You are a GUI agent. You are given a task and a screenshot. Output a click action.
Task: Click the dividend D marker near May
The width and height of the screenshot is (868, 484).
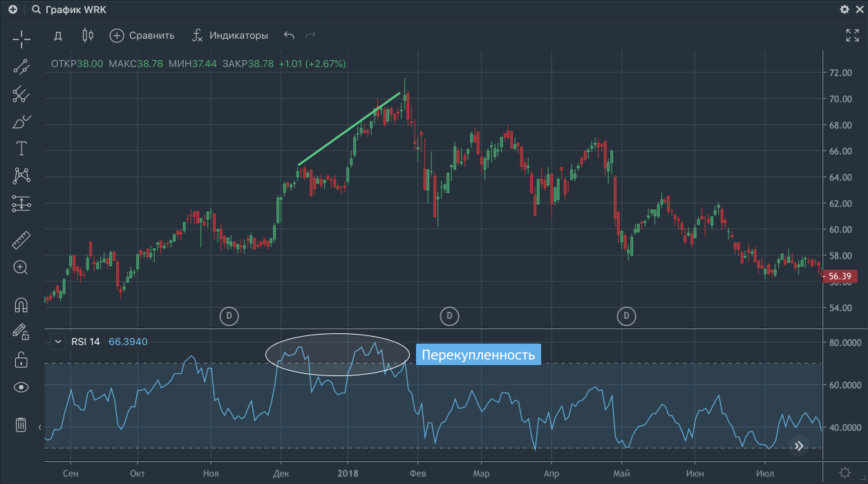tap(626, 317)
